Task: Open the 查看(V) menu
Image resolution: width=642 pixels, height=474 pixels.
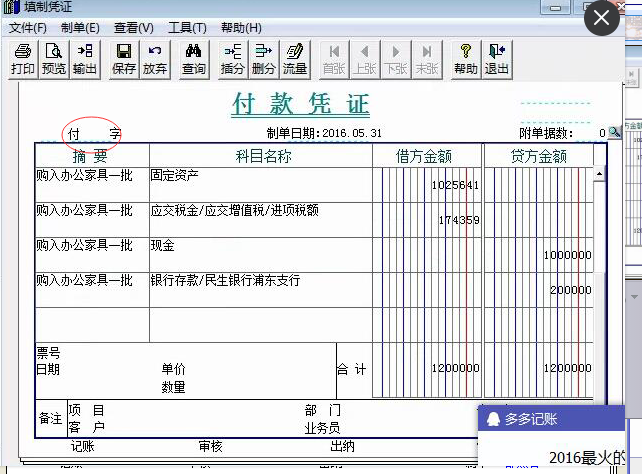Action: click(133, 27)
